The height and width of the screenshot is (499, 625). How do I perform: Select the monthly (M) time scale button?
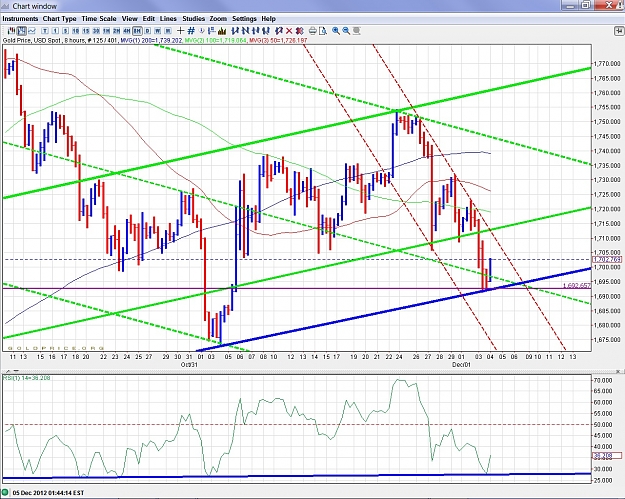168,31
